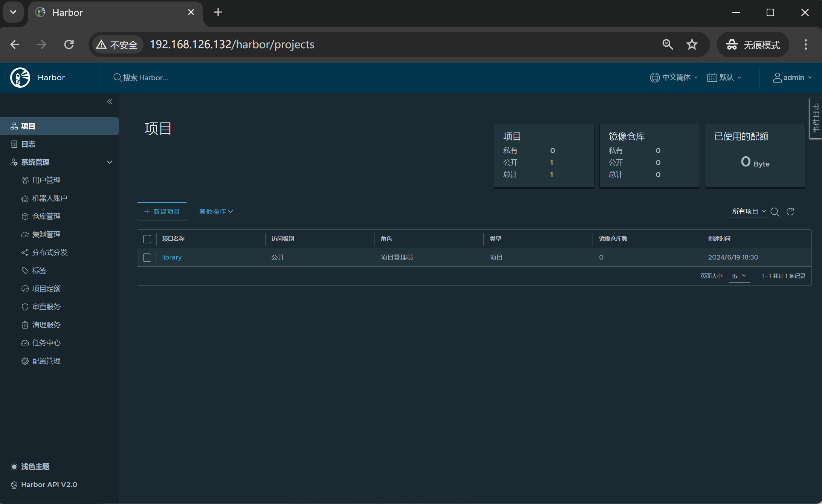The image size is (822, 504).
Task: Open the page size 15 selector
Action: (739, 276)
